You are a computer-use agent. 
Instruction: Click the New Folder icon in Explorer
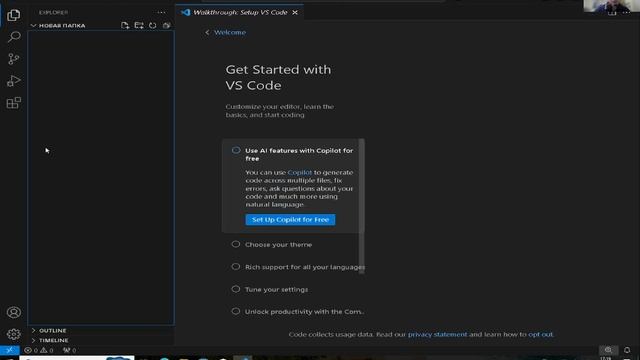[139, 25]
